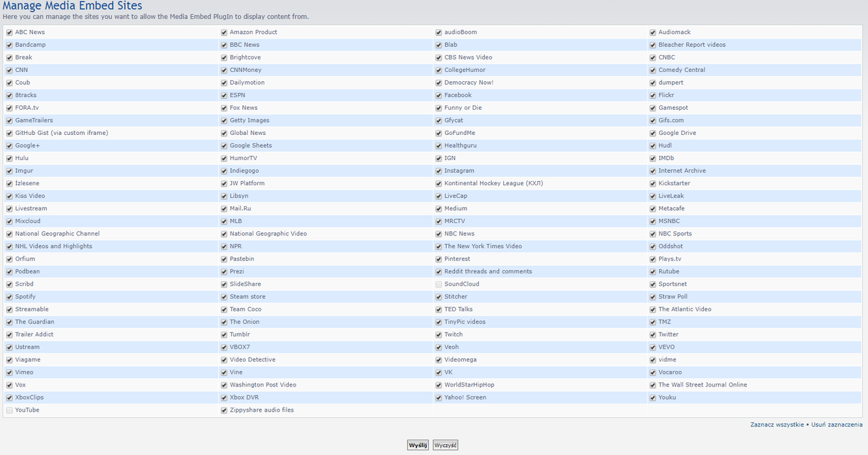Click the Medium label text
The image size is (868, 455).
tap(456, 208)
